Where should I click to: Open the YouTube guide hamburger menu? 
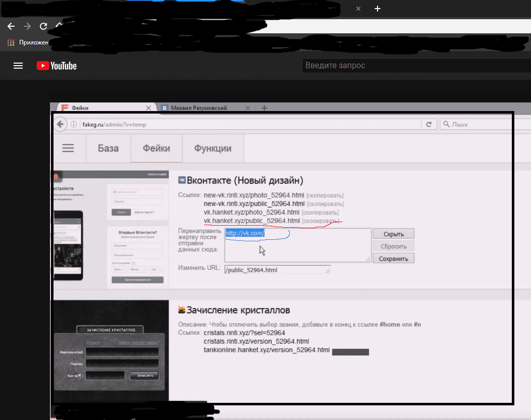18,66
